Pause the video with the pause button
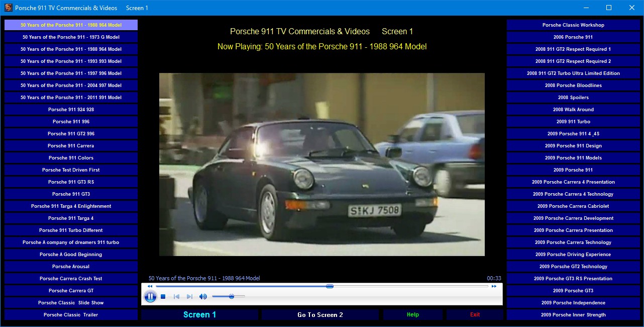The width and height of the screenshot is (644, 327). [x=150, y=297]
